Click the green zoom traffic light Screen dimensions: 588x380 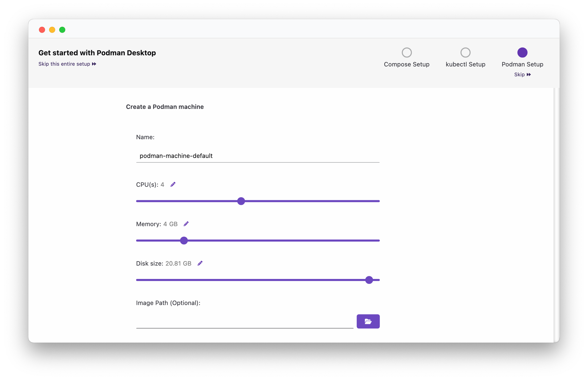click(x=62, y=30)
